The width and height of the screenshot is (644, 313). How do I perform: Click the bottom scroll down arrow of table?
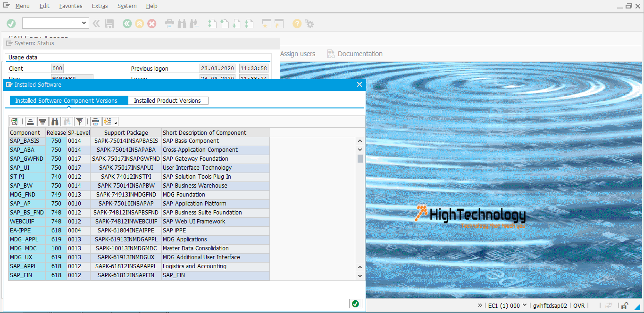tap(360, 276)
